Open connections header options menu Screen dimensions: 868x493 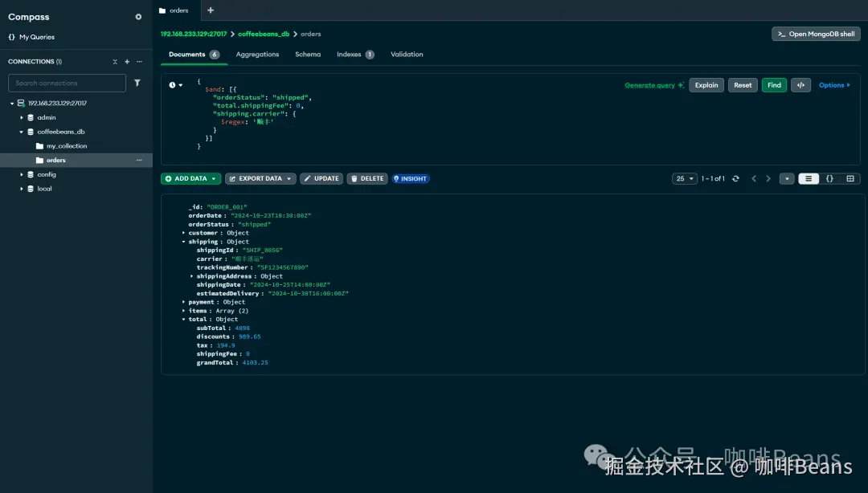point(140,61)
